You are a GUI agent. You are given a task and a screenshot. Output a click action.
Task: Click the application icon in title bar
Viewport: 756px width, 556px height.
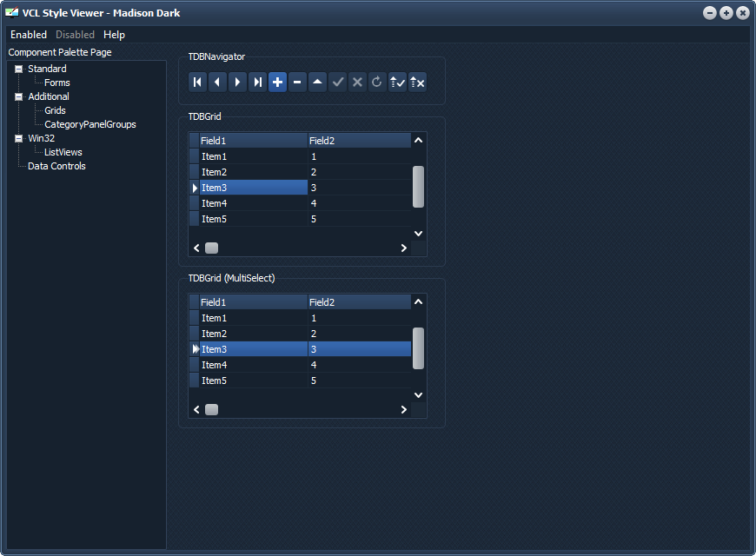click(x=11, y=12)
